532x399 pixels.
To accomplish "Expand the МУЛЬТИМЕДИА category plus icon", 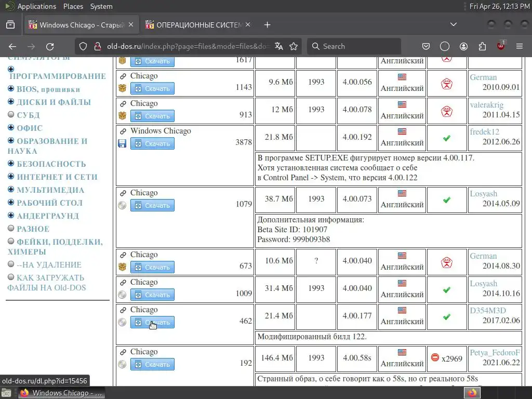I will point(11,189).
